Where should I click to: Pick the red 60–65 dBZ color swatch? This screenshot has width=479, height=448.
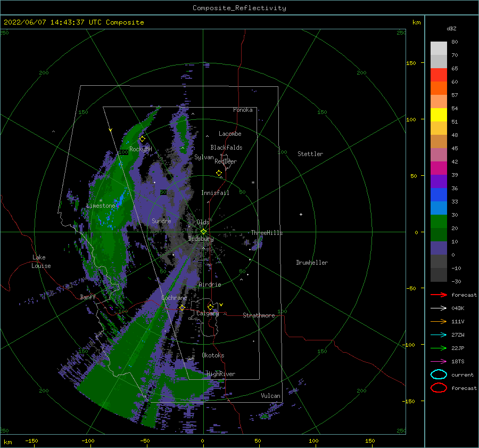pos(439,75)
